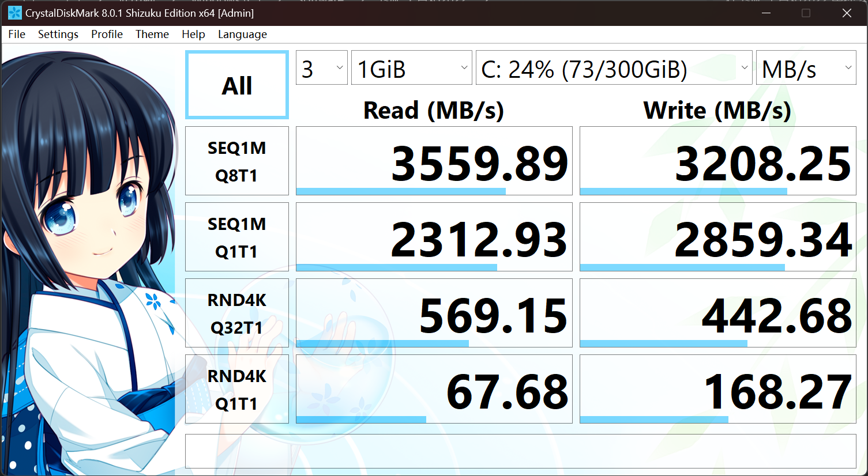The height and width of the screenshot is (476, 868).
Task: Open the test count dropdown showing 3
Action: 321,68
